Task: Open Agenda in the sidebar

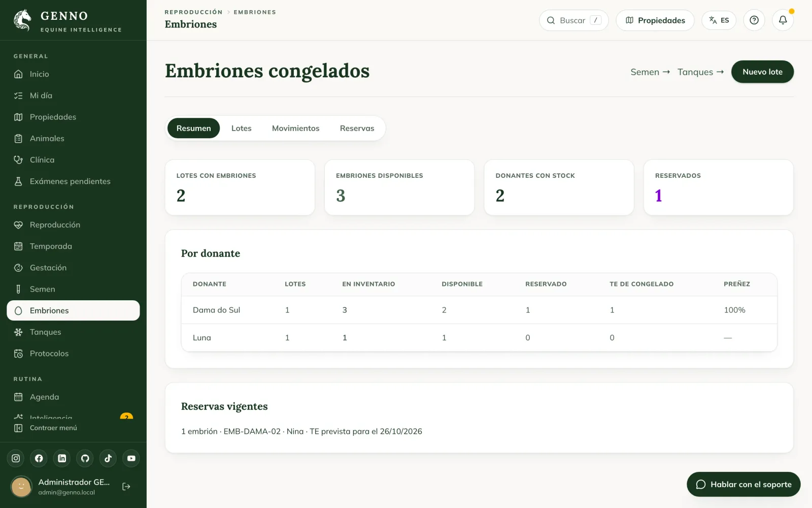Action: pos(73,397)
